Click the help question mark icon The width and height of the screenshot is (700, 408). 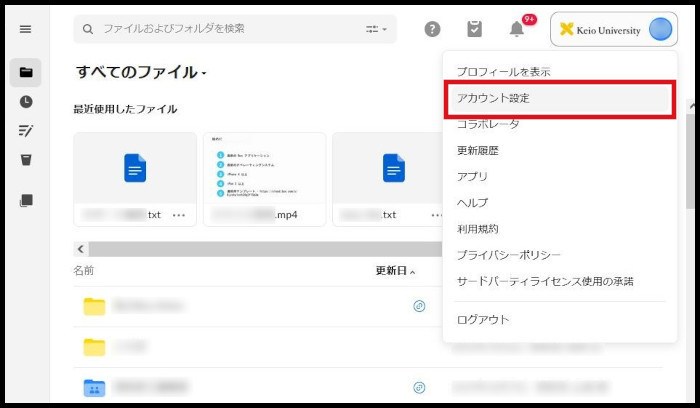pos(432,29)
